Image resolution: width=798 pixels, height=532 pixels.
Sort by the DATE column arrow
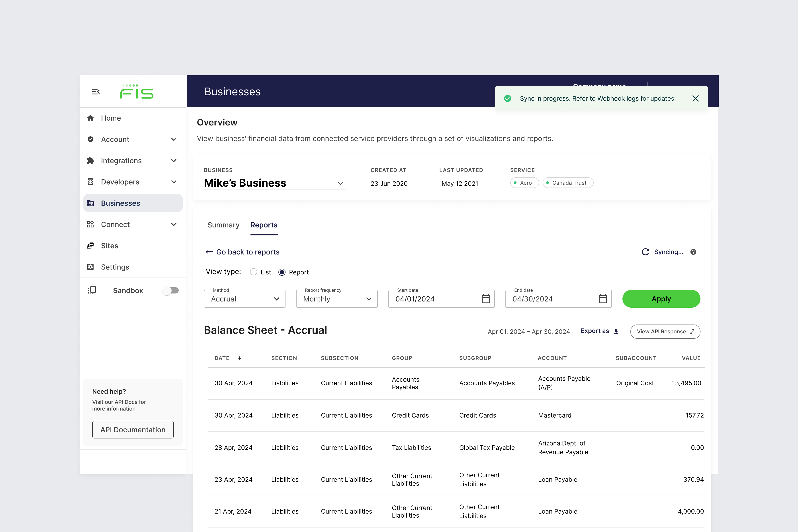tap(239, 358)
